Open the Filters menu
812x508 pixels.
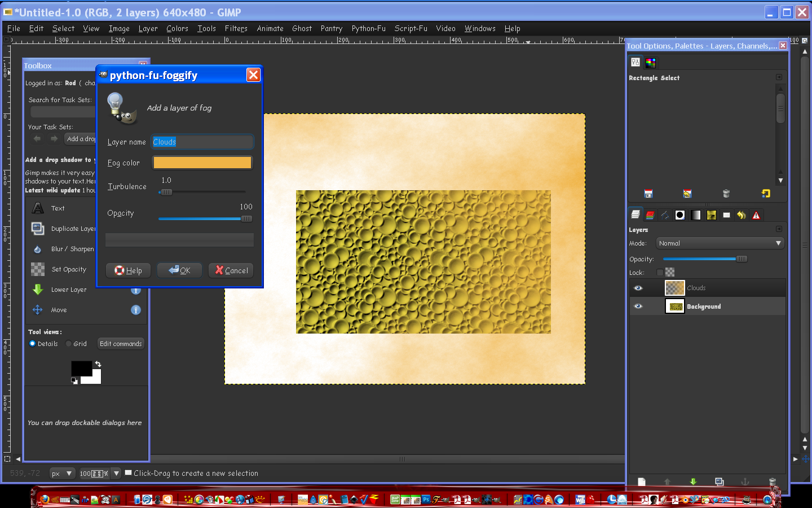236,28
